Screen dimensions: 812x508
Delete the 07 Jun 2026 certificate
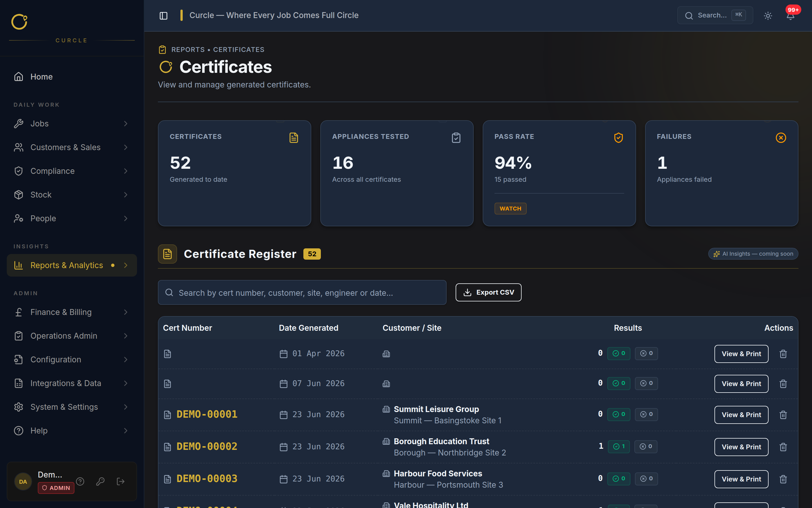[x=783, y=384]
